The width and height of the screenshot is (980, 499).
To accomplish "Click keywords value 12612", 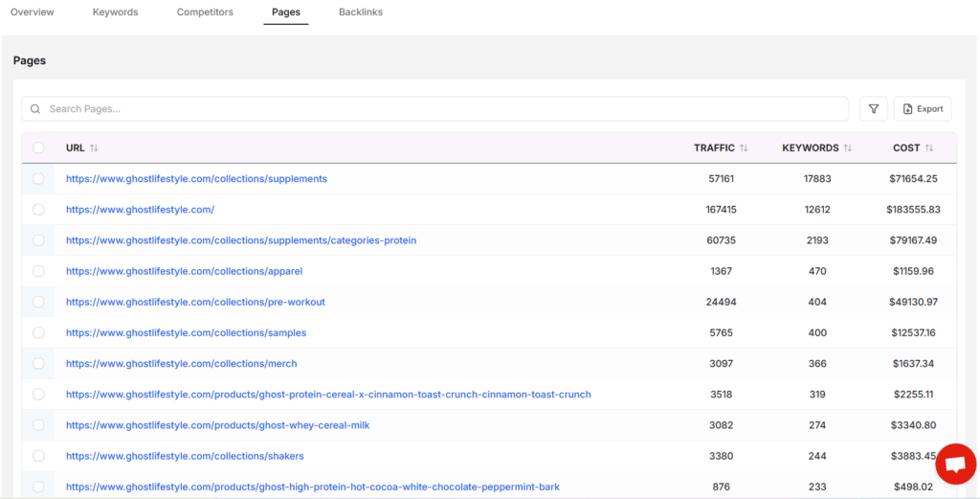I will click(817, 210).
